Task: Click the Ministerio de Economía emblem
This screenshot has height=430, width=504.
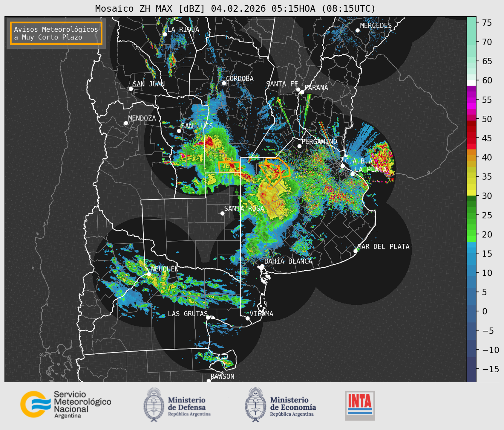Action: [x=255, y=405]
